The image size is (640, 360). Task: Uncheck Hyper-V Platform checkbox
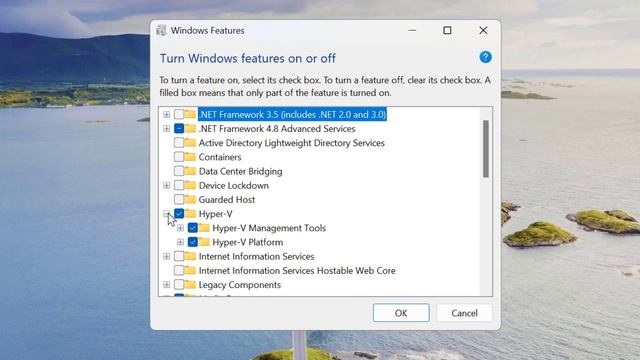pyautogui.click(x=193, y=242)
